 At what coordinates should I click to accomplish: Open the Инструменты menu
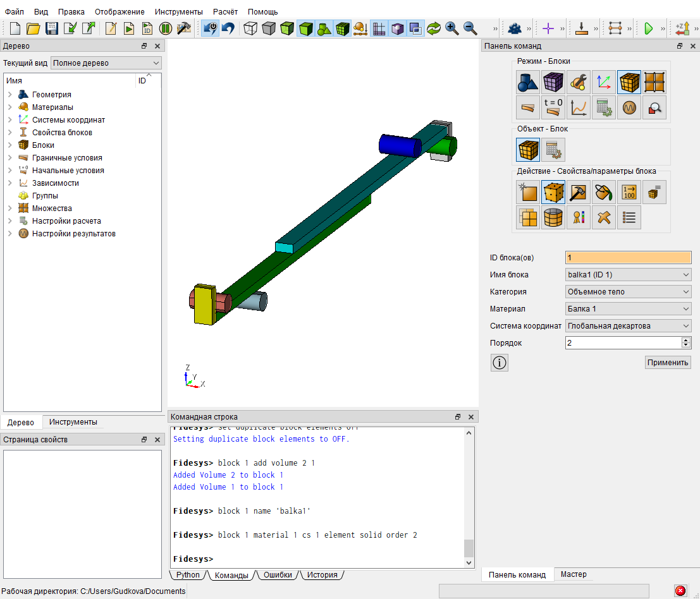[178, 11]
